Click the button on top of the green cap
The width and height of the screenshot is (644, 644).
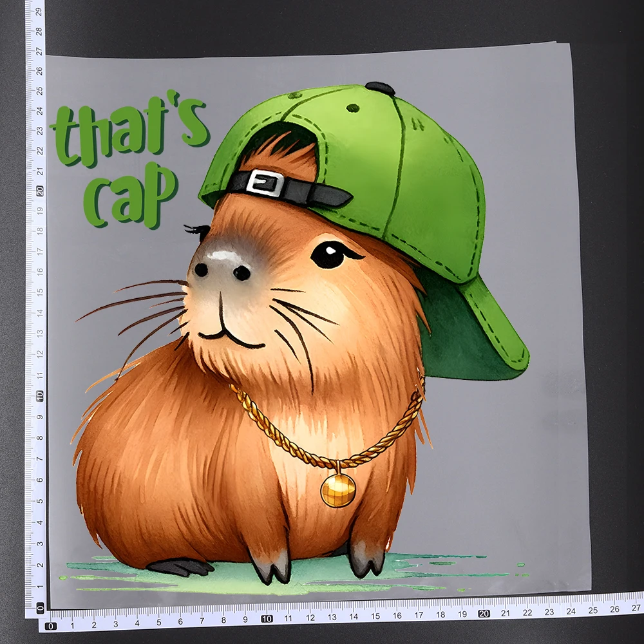(x=380, y=88)
